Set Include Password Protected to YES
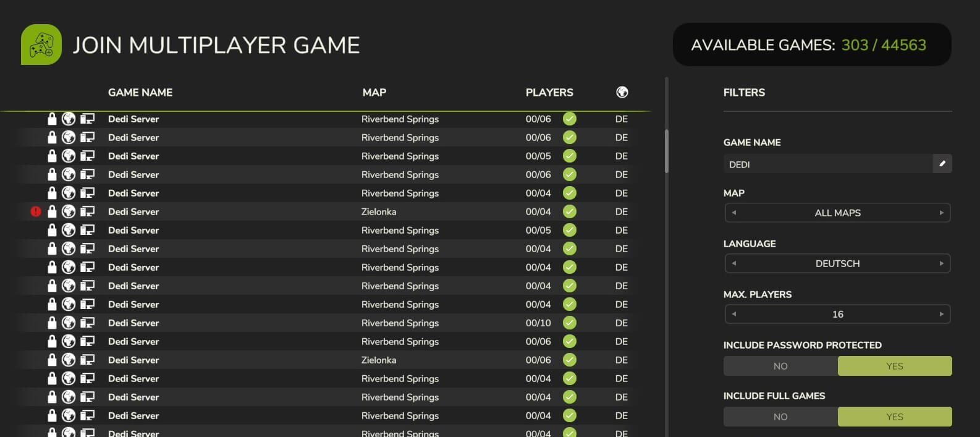The height and width of the screenshot is (437, 980). [x=895, y=366]
